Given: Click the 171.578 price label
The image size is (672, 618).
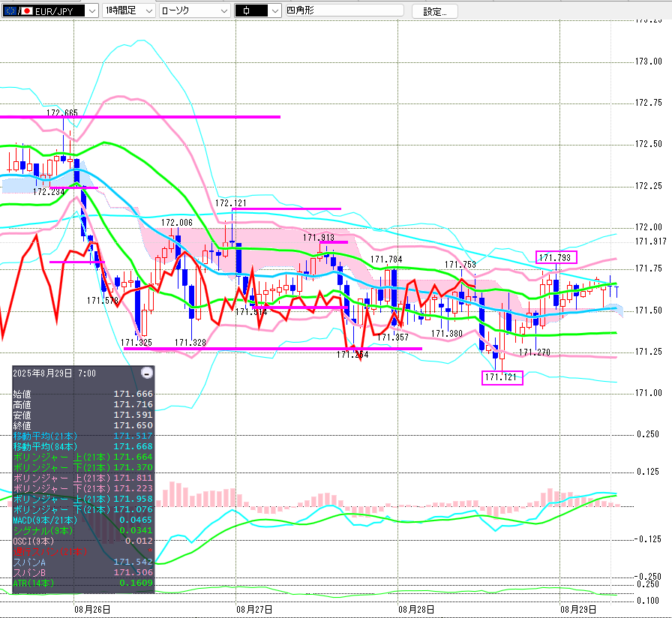Looking at the screenshot, I should [103, 301].
